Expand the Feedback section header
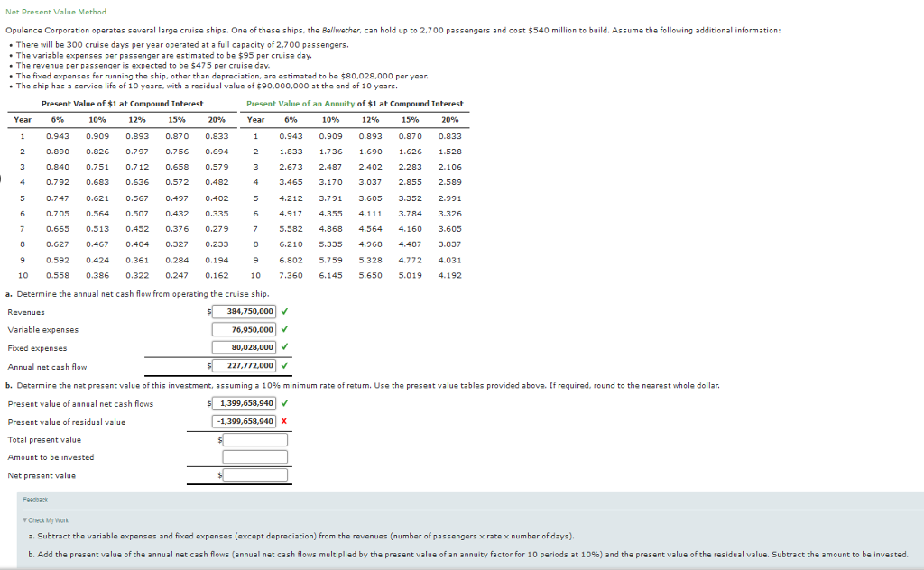The height and width of the screenshot is (570, 924). coord(36,499)
